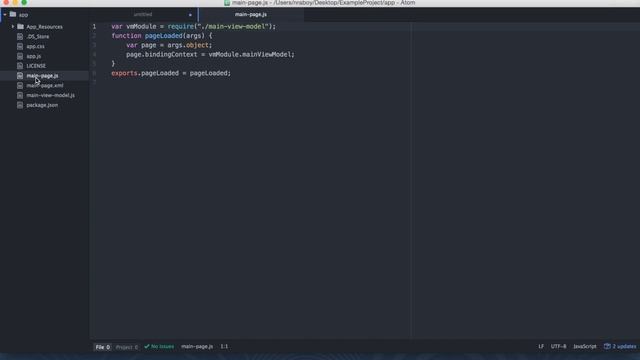The image size is (640, 360).
Task: Click line number 1 in the gutter
Action: pos(94,27)
